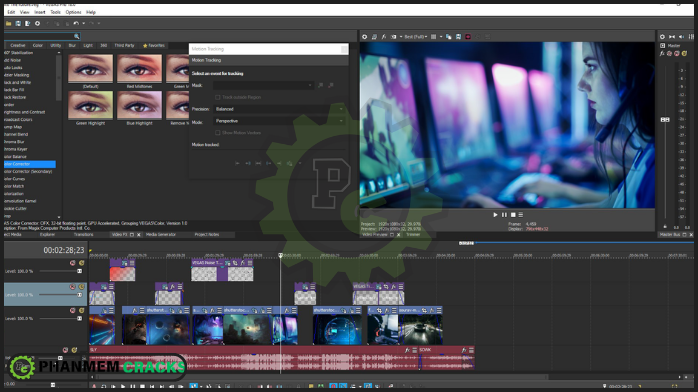
Task: Click the third video track Level slider
Action: point(61,319)
